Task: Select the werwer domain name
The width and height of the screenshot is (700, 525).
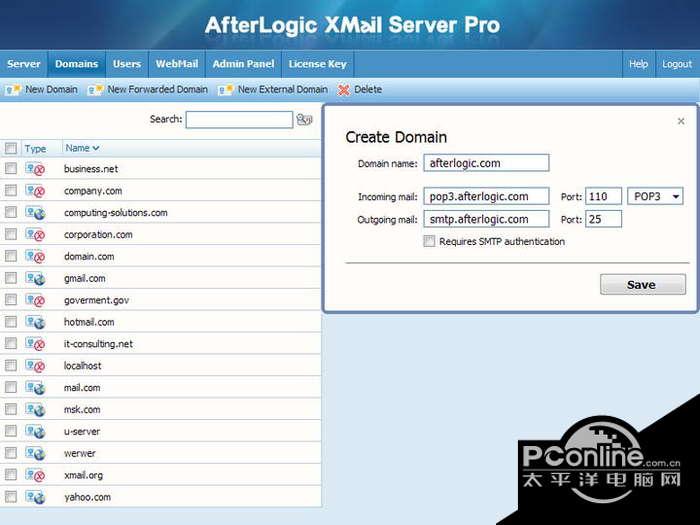Action: pyautogui.click(x=79, y=454)
